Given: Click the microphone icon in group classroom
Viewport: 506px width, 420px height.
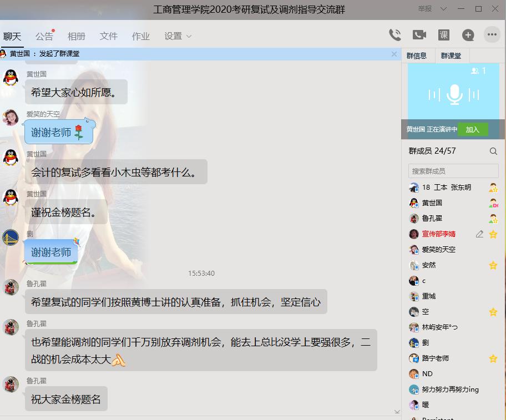Looking at the screenshot, I should [x=455, y=95].
